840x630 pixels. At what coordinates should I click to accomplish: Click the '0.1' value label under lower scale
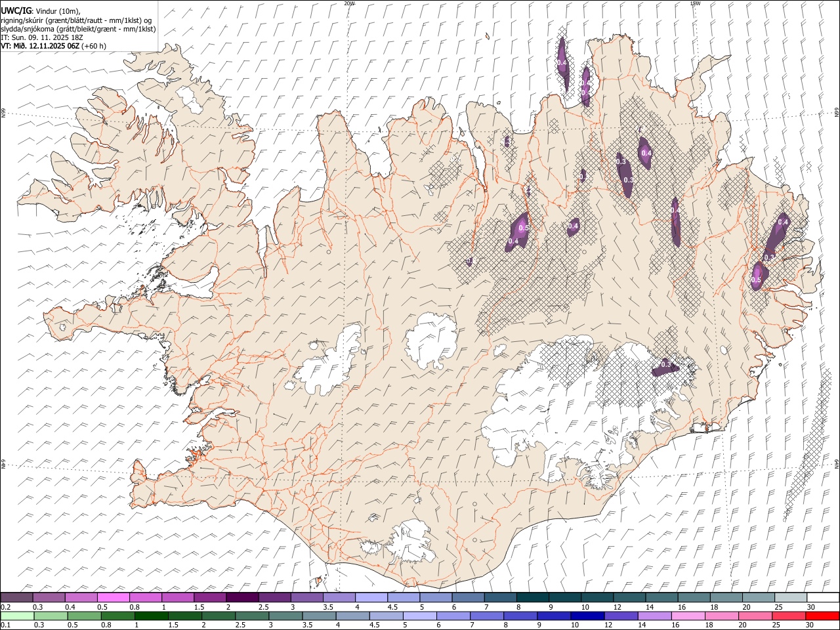point(5,625)
